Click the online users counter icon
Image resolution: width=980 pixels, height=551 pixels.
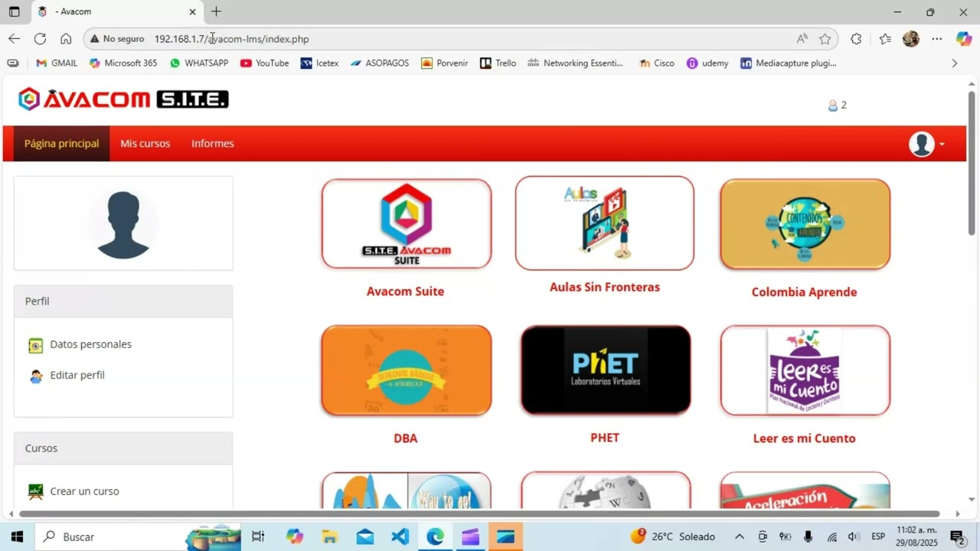coord(833,106)
